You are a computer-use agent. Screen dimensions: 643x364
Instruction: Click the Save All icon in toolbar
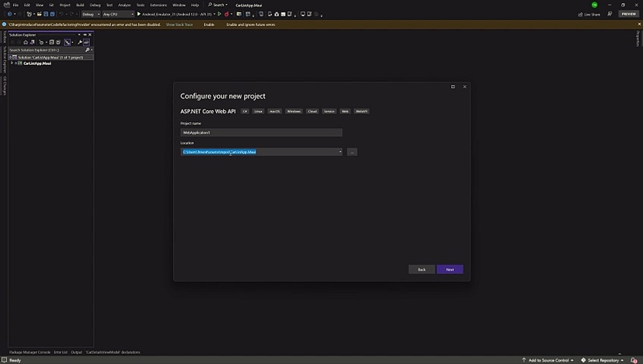(x=52, y=14)
